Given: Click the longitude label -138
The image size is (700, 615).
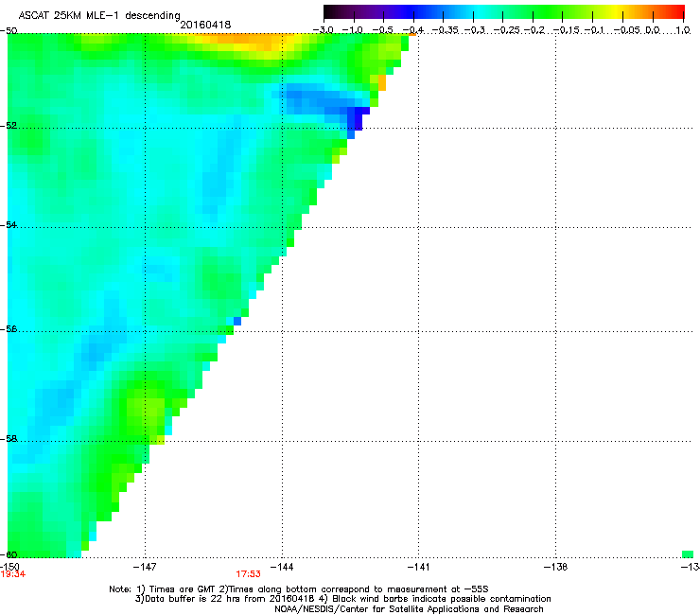Looking at the screenshot, I should click(x=556, y=567).
